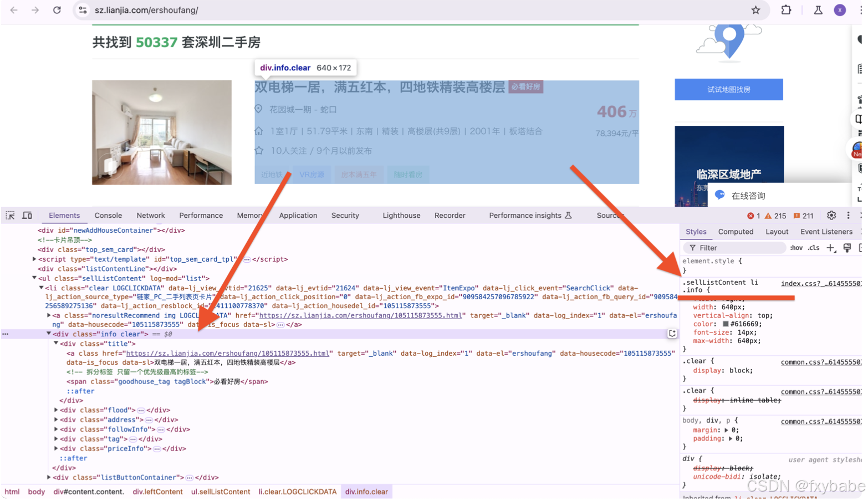Open the Event Listeners pane tab
Image resolution: width=868 pixels, height=501 pixels.
point(826,232)
